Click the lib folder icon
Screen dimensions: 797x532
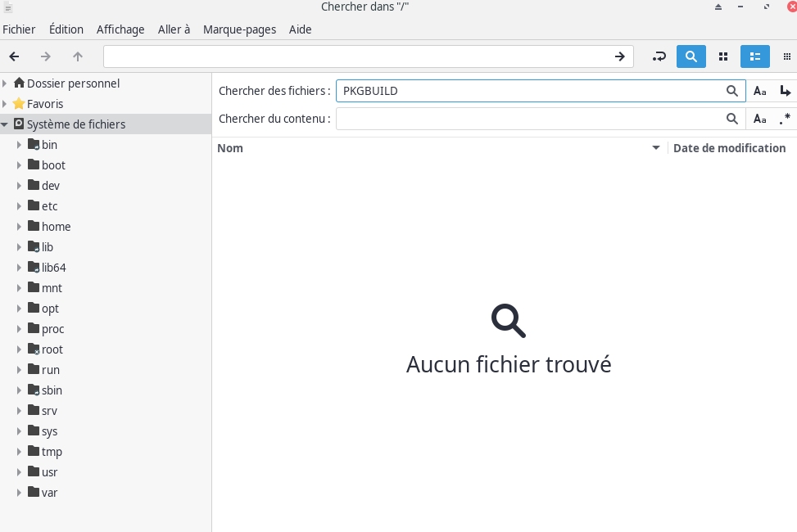click(x=34, y=246)
